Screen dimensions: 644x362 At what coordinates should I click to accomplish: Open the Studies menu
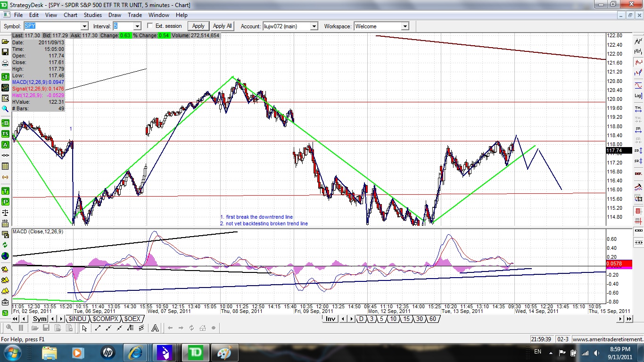click(x=93, y=15)
